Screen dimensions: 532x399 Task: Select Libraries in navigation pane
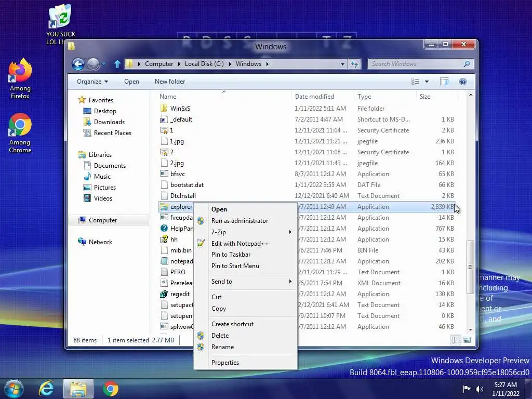pos(95,154)
